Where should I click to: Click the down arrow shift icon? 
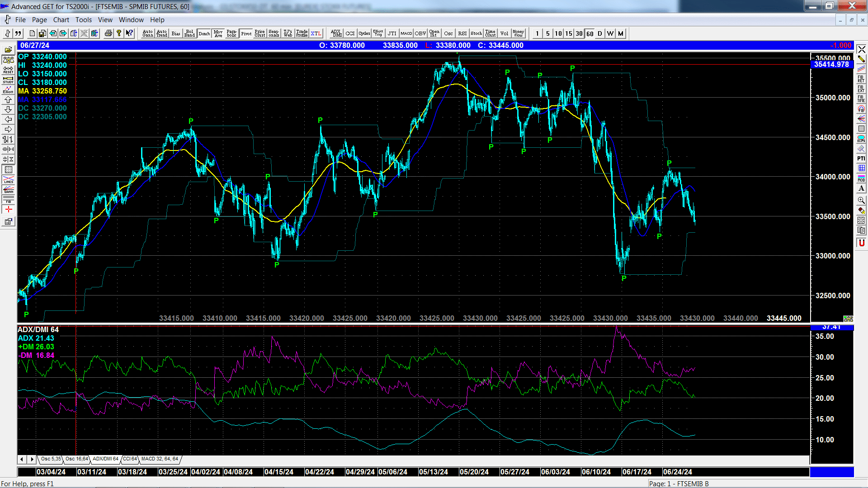(8, 109)
